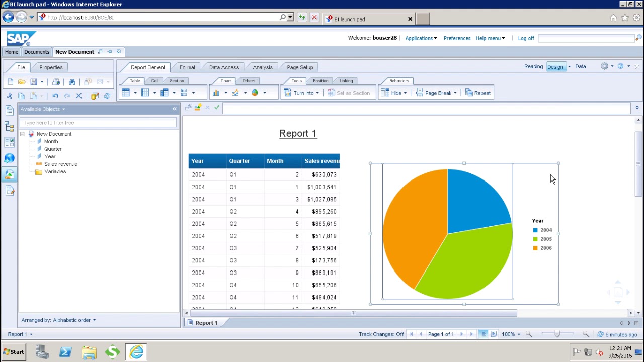Open the Web Service Publisher globe icon
The image size is (644, 362).
click(x=9, y=158)
